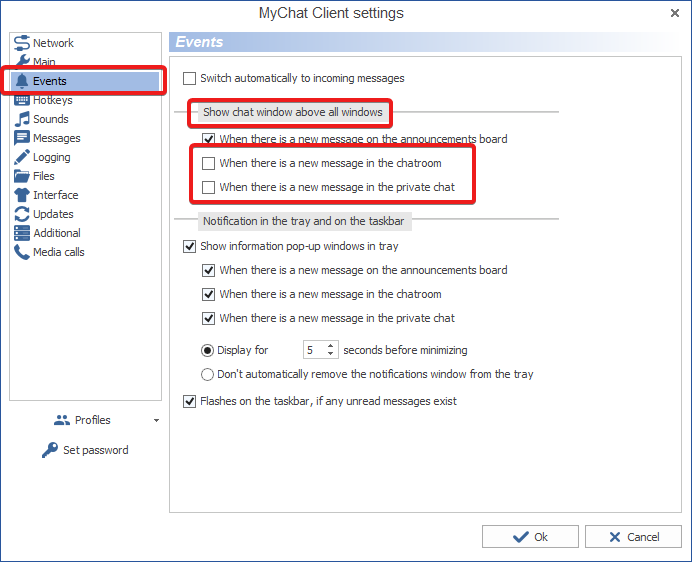Screen dimensions: 692x562
Task: Click the Set password key icon
Action: click(x=50, y=450)
